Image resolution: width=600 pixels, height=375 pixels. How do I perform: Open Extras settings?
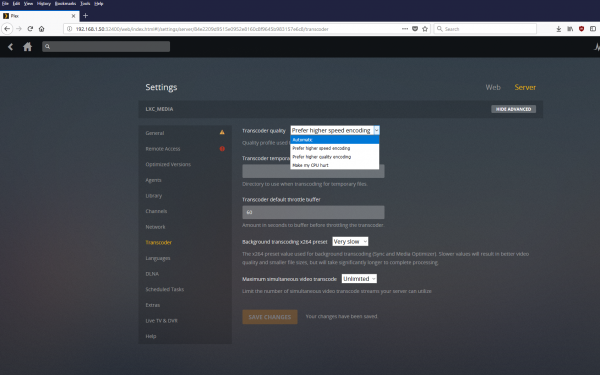tap(152, 305)
